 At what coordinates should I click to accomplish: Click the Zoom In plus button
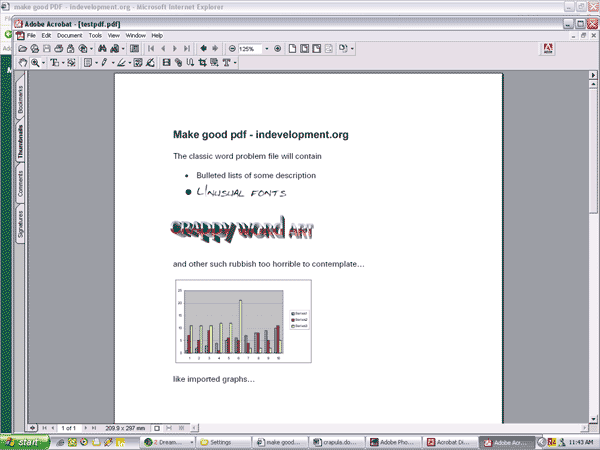click(277, 49)
